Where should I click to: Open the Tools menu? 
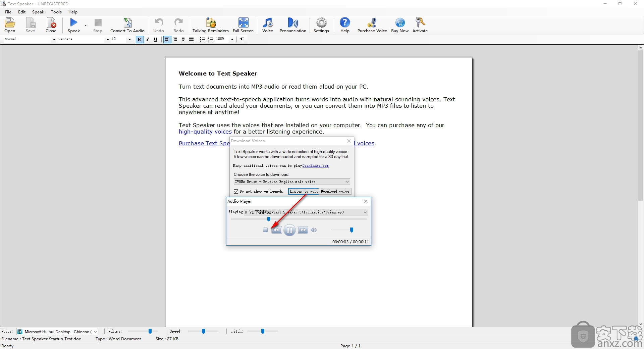(x=56, y=12)
